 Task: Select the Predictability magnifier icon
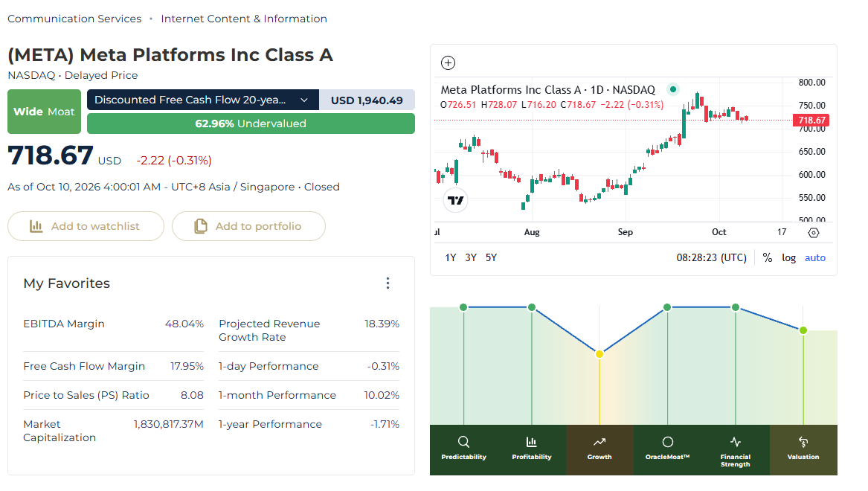(464, 442)
